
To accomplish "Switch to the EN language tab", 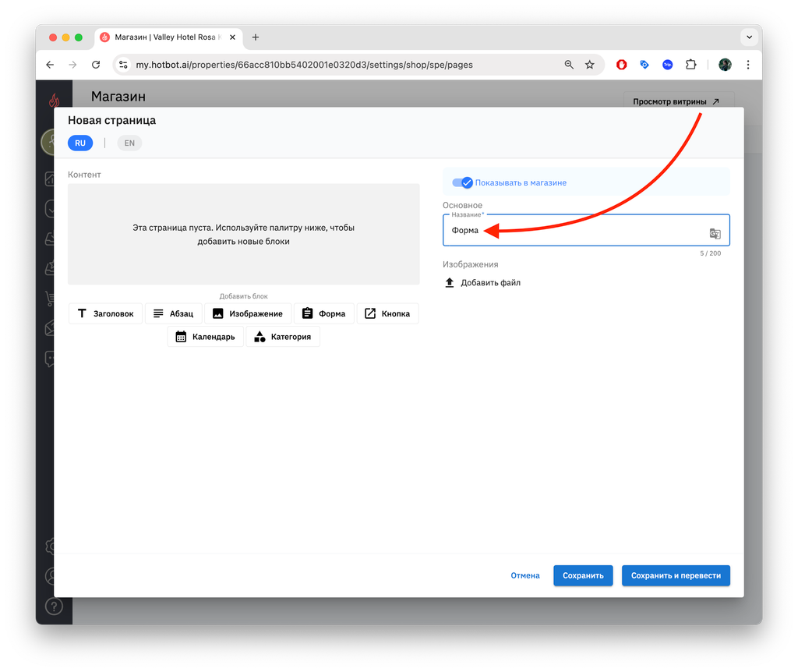I will tap(130, 143).
